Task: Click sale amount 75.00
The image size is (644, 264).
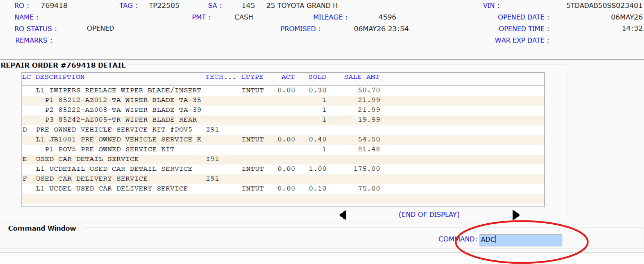Action: [369, 189]
